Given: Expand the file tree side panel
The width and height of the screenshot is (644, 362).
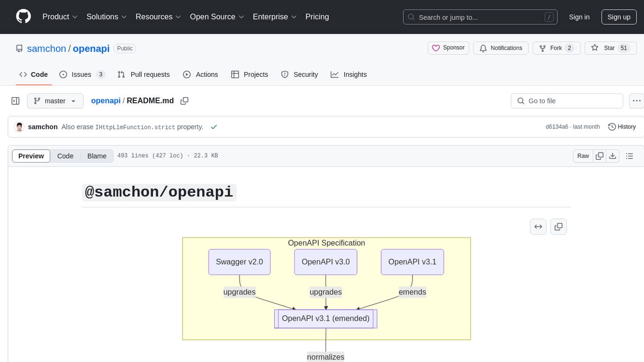Looking at the screenshot, I should 16,101.
